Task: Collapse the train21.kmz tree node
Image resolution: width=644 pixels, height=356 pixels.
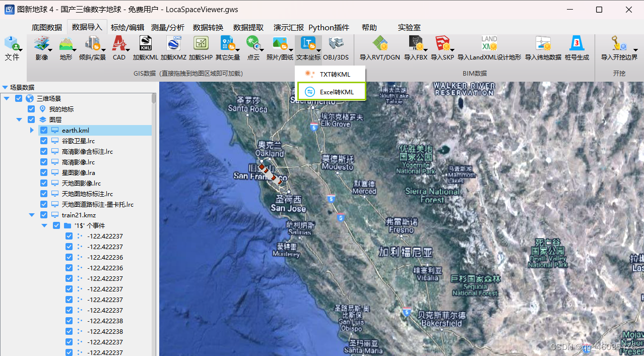Action: 32,215
